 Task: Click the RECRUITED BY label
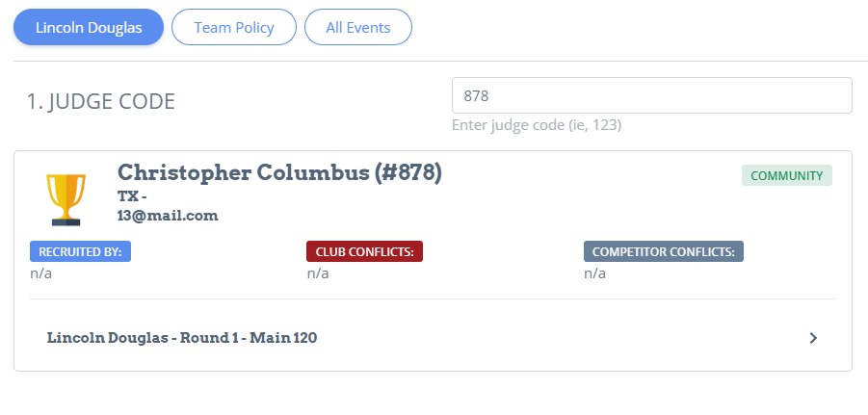80,251
